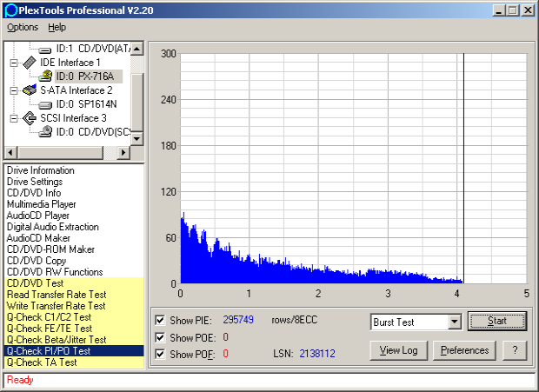This screenshot has height=392, width=539.
Task: Open AudioCD Maker
Action: coord(38,238)
